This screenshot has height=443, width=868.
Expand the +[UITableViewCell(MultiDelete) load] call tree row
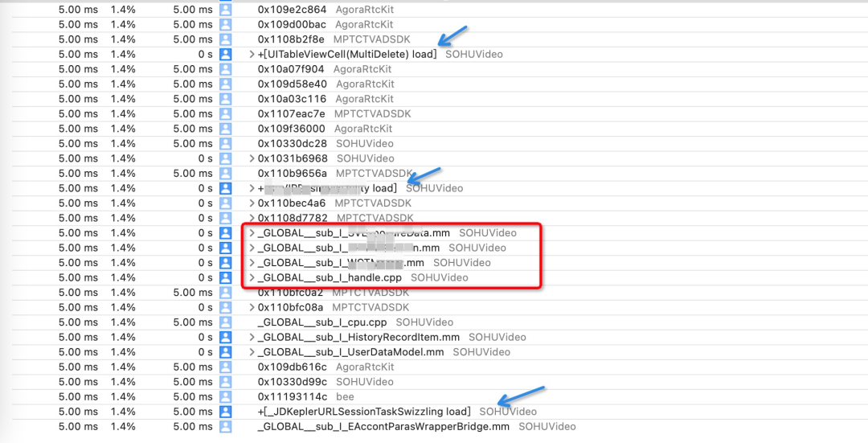click(x=252, y=54)
